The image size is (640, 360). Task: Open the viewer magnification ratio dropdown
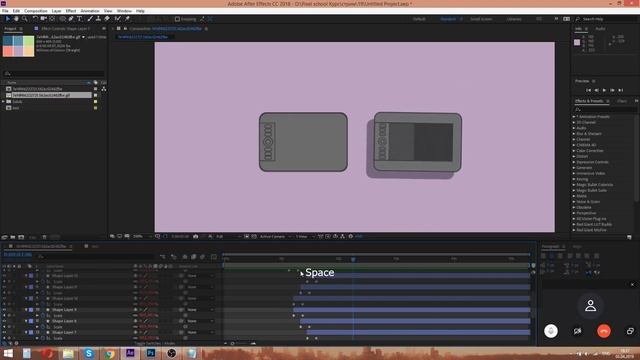[x=141, y=236]
